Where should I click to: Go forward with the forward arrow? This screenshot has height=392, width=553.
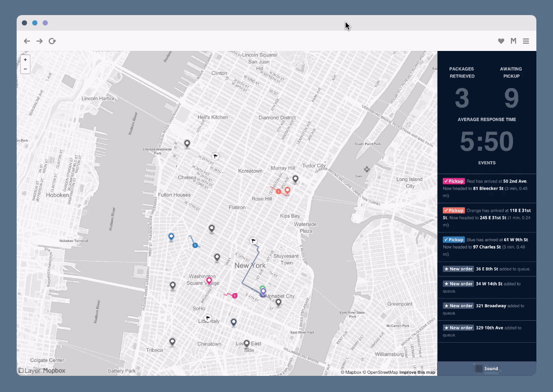[39, 41]
